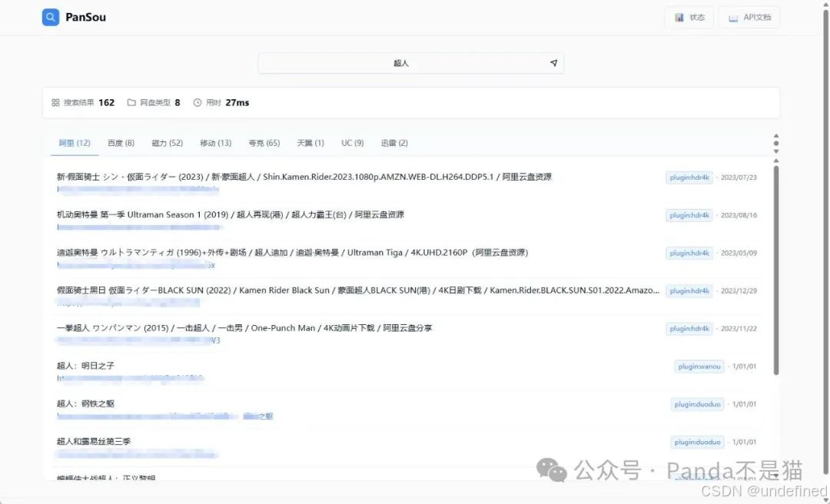Open result 迪迦奥特曼 Ultraman Tiga 4K

292,253
